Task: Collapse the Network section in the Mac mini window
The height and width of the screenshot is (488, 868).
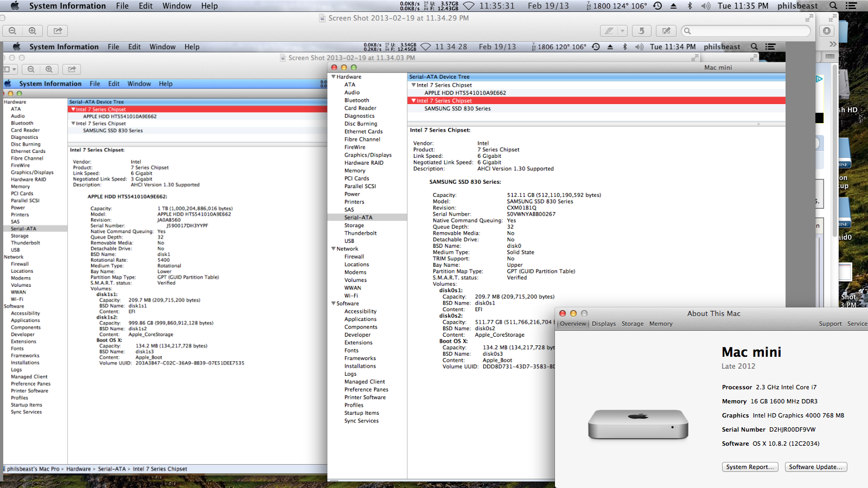Action: pos(334,249)
